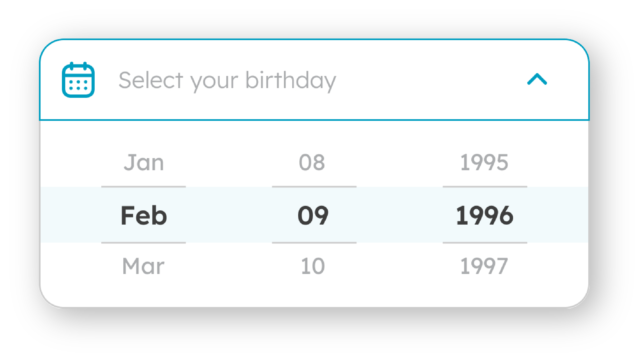Move year forward by clicking 1997

(484, 266)
